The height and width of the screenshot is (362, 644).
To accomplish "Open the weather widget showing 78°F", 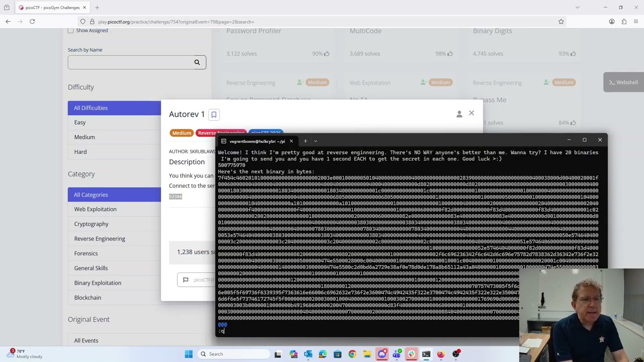I will coord(25,353).
